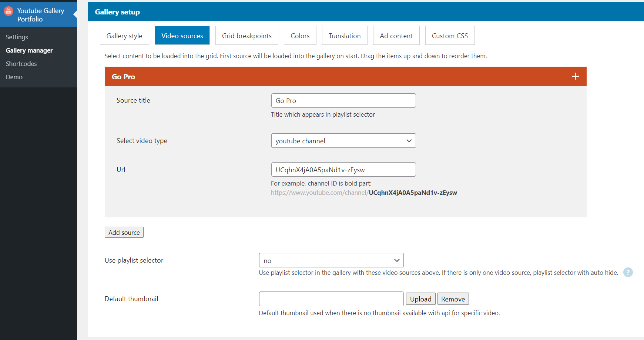Open the Select video type dropdown
Image resolution: width=644 pixels, height=340 pixels.
pyautogui.click(x=343, y=141)
